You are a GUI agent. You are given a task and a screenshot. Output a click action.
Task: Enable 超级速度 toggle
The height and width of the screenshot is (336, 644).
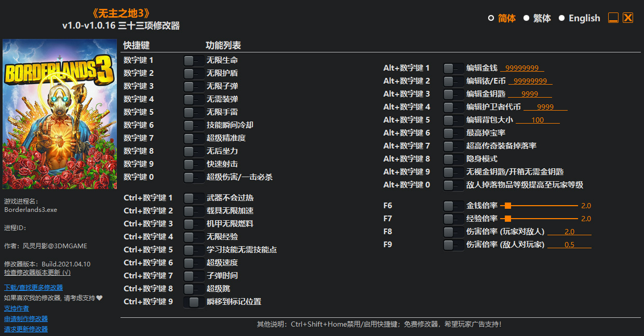[194, 263]
